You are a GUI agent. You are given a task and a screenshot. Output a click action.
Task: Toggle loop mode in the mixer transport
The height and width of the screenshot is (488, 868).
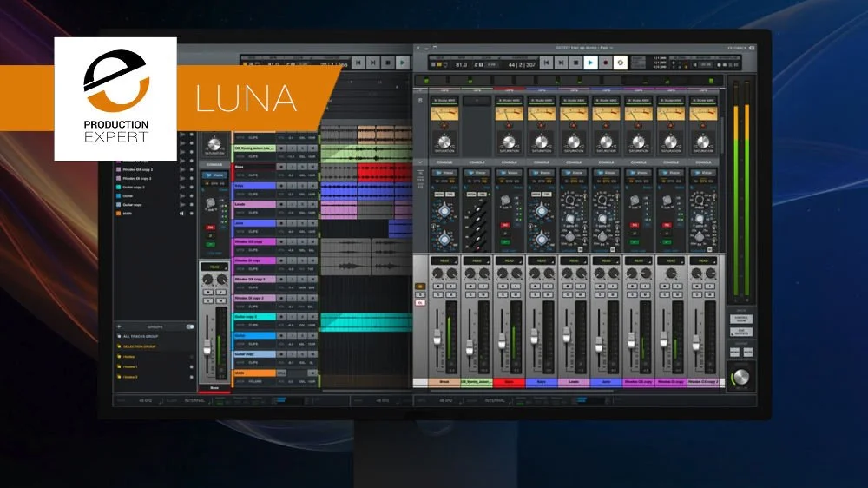point(620,63)
